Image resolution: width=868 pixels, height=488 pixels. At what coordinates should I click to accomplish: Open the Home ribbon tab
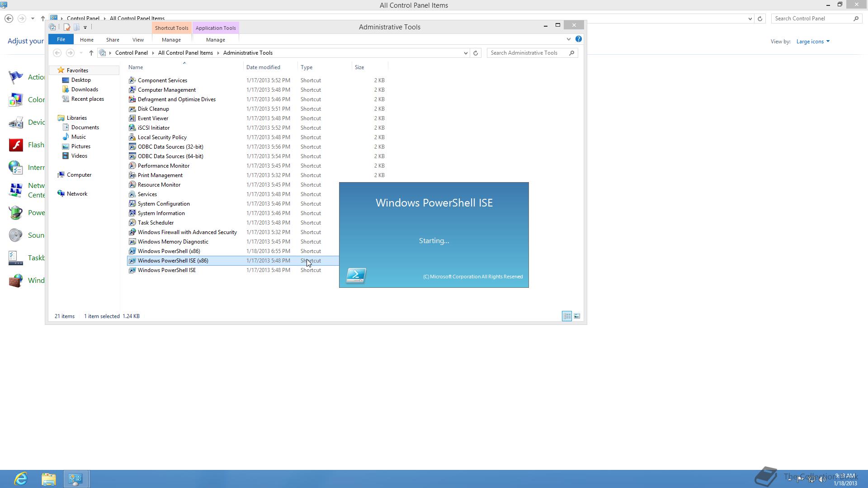pyautogui.click(x=86, y=40)
